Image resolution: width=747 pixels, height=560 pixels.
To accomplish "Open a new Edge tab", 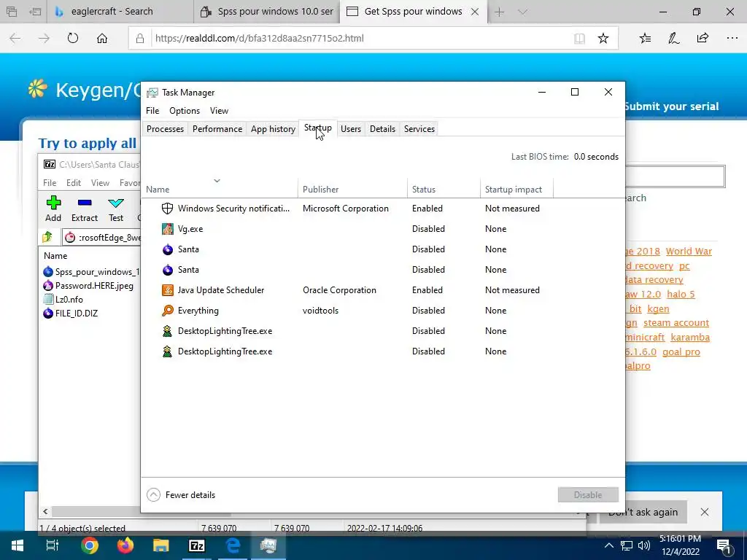I will pos(499,12).
